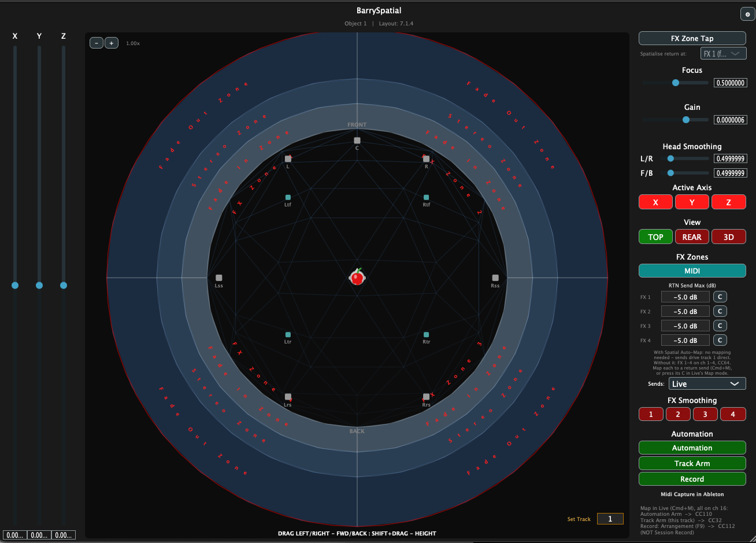Viewport: 756px width, 543px height.
Task: Open settings via the top-right gear icon
Action: coord(747,14)
